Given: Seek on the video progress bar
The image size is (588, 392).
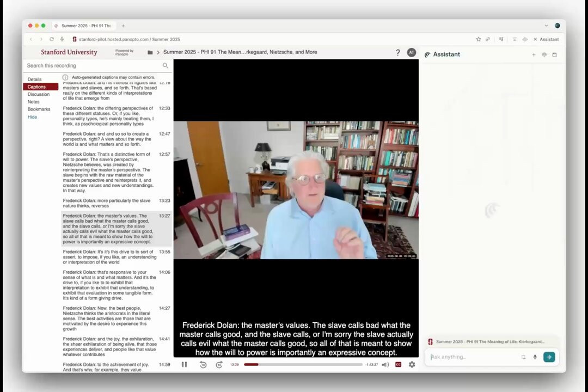Looking at the screenshot, I should [x=303, y=365].
